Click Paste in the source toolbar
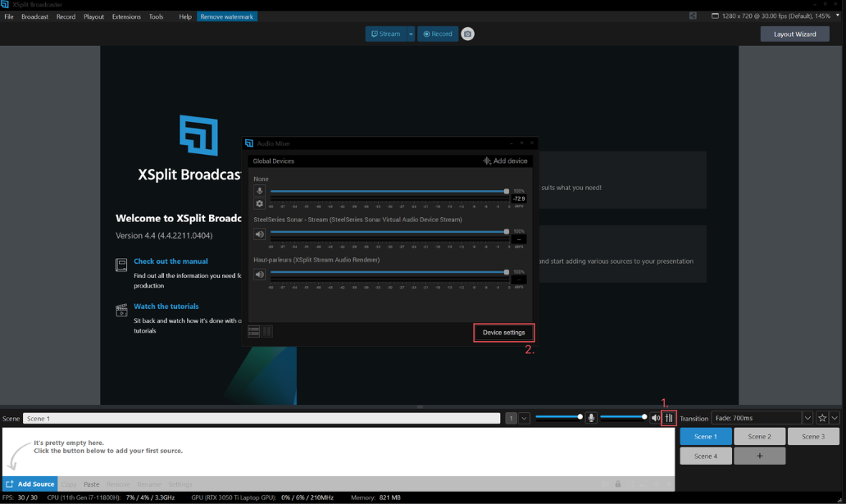Screen dimensions: 846x504 [91, 484]
